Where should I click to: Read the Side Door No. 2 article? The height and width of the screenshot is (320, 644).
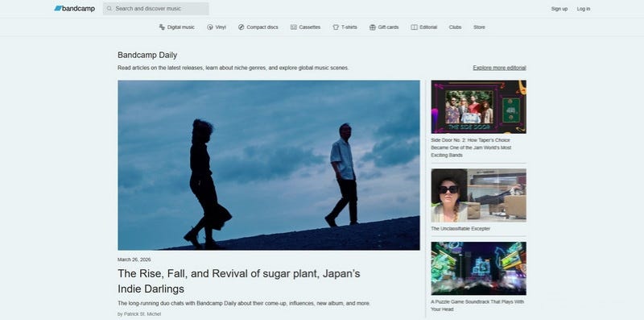471,148
